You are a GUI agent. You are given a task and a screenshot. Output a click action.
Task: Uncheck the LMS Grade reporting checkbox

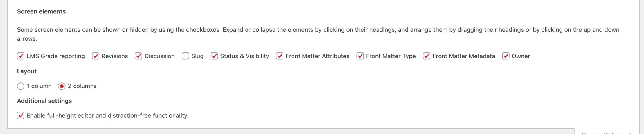pyautogui.click(x=21, y=56)
